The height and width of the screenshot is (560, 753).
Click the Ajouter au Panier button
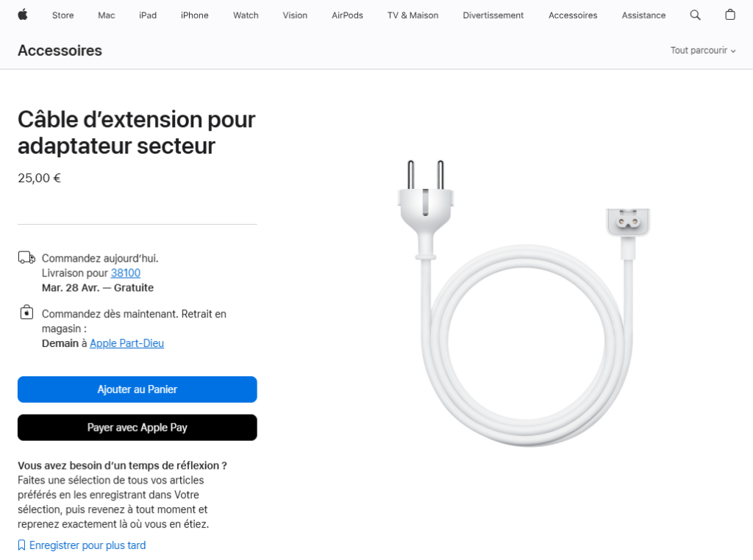(138, 390)
